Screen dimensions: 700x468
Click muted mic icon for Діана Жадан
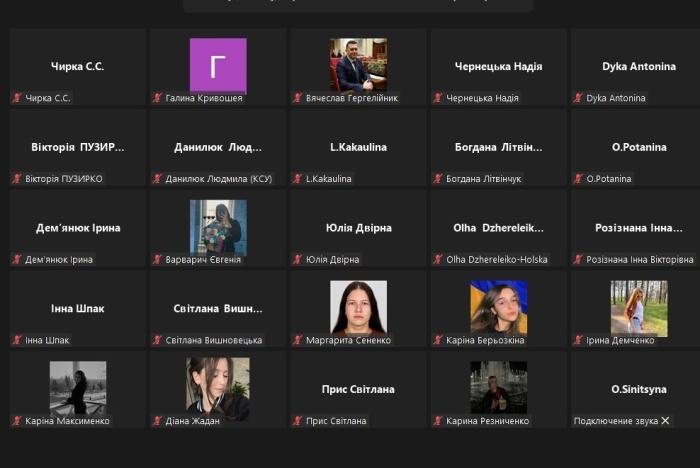(x=157, y=421)
